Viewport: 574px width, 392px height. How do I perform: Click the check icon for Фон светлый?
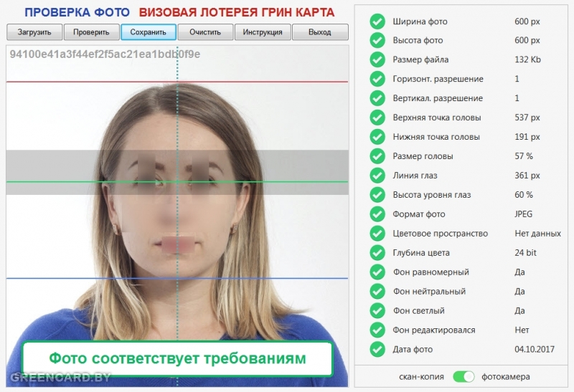tap(377, 311)
